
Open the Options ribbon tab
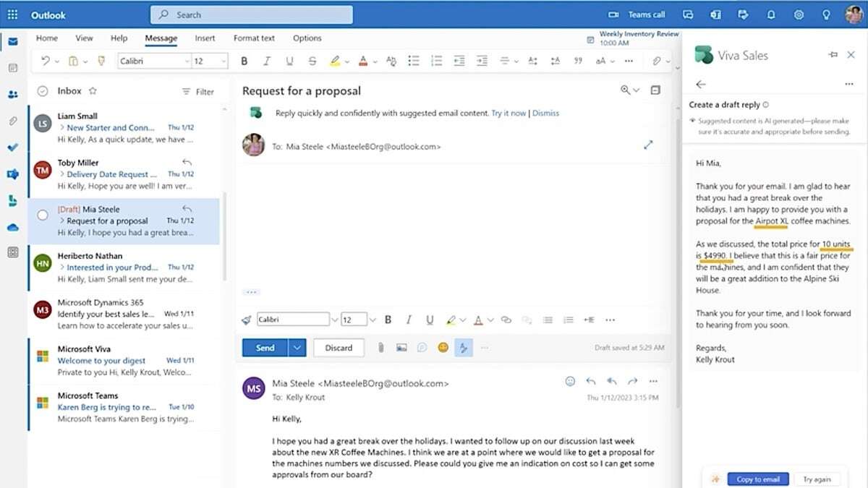click(307, 38)
